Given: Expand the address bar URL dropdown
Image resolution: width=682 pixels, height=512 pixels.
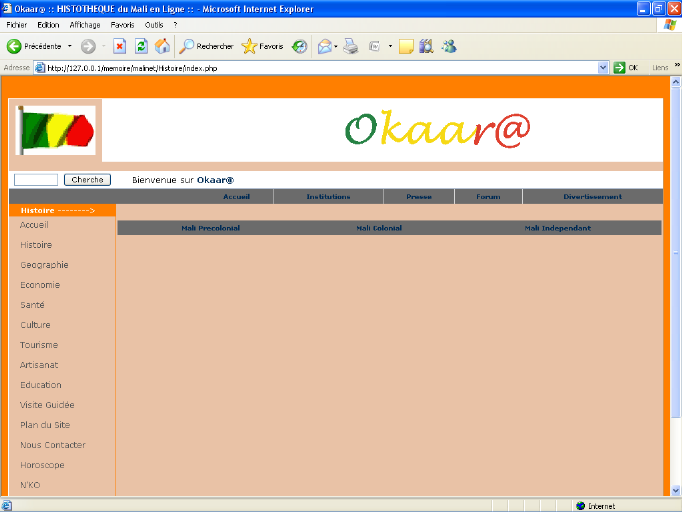Looking at the screenshot, I should 603,68.
